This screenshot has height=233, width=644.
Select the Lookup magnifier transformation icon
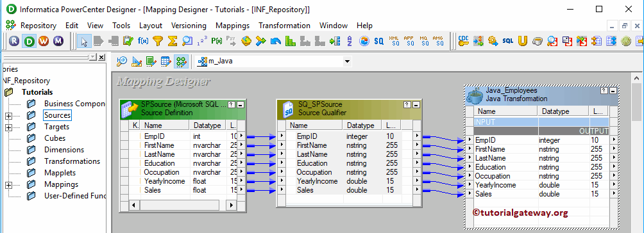(x=187, y=41)
